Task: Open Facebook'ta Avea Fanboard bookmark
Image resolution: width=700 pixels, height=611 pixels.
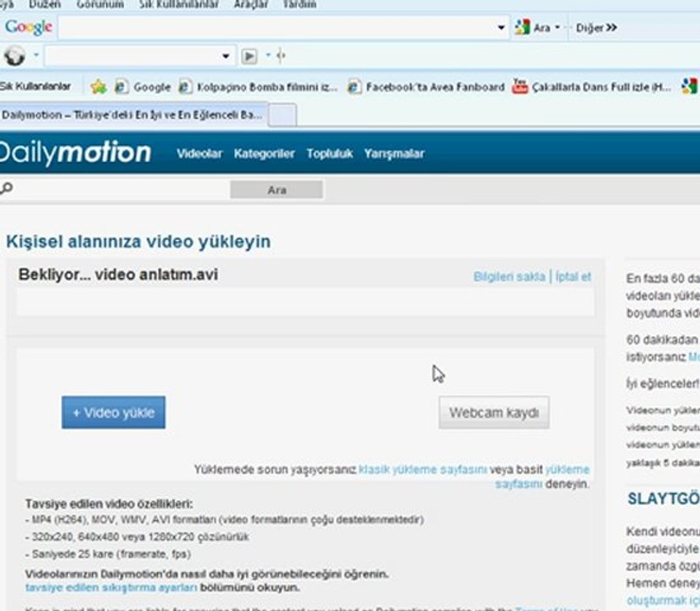Action: pos(435,87)
